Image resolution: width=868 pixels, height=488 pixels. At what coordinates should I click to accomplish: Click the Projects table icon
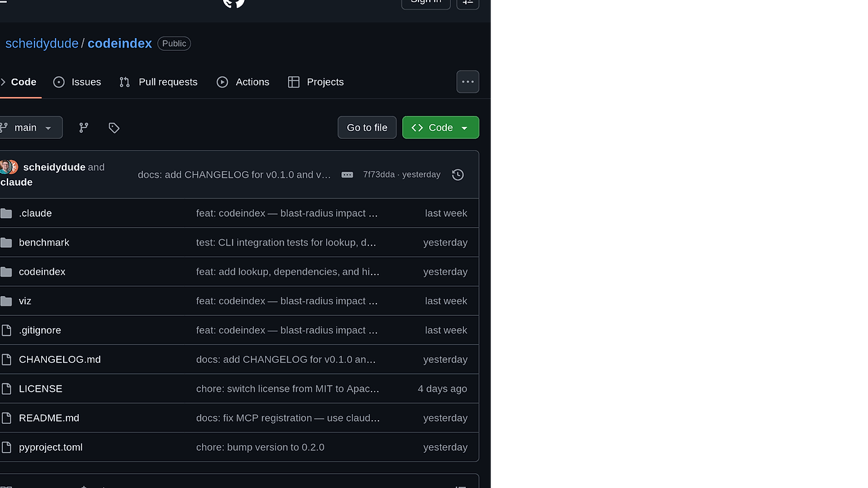[x=294, y=82]
